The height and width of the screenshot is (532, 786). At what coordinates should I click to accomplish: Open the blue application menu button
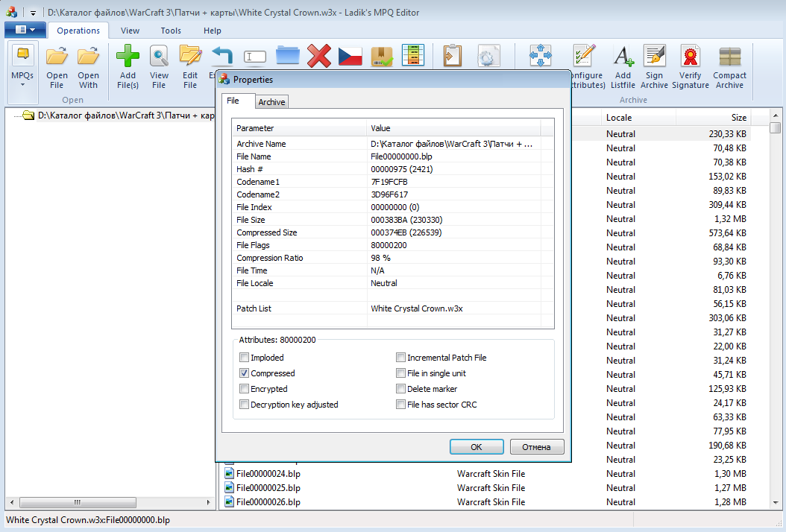click(x=25, y=30)
